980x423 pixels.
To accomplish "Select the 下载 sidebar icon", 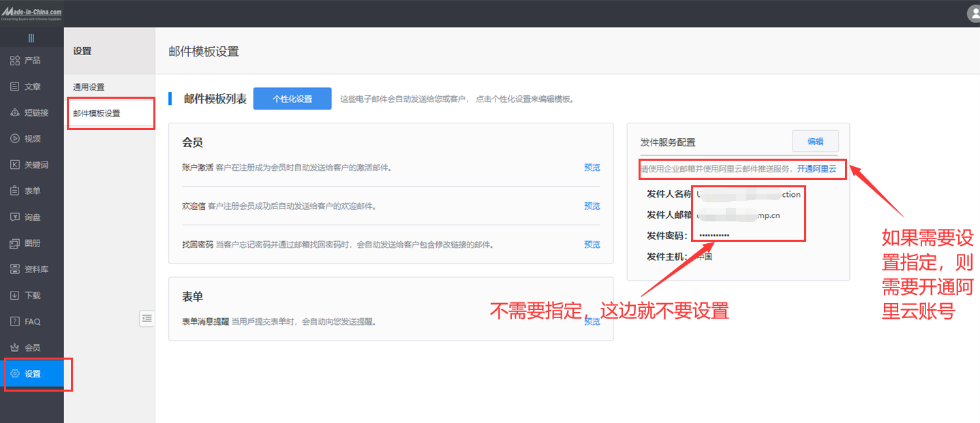I will [x=27, y=295].
